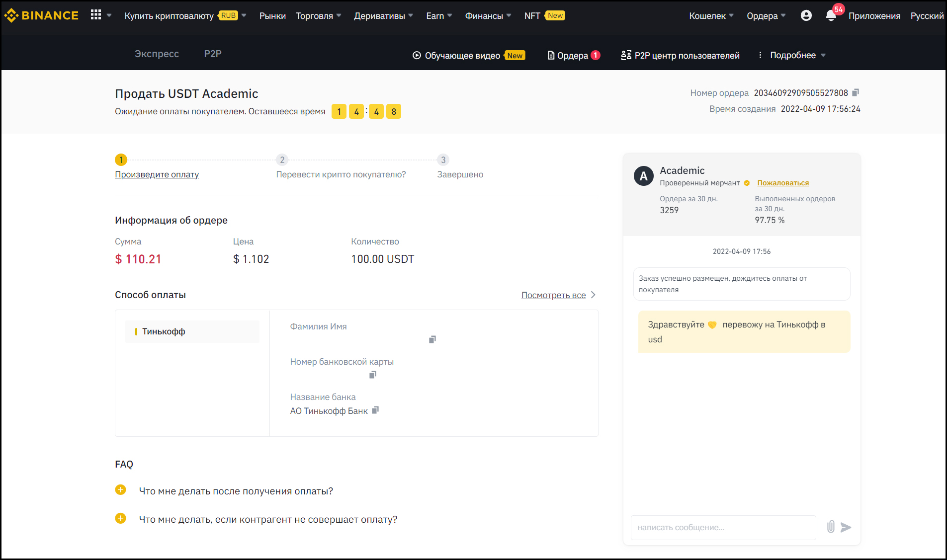Viewport: 947px width, 560px height.
Task: Attach a file to the chat
Action: point(831,527)
